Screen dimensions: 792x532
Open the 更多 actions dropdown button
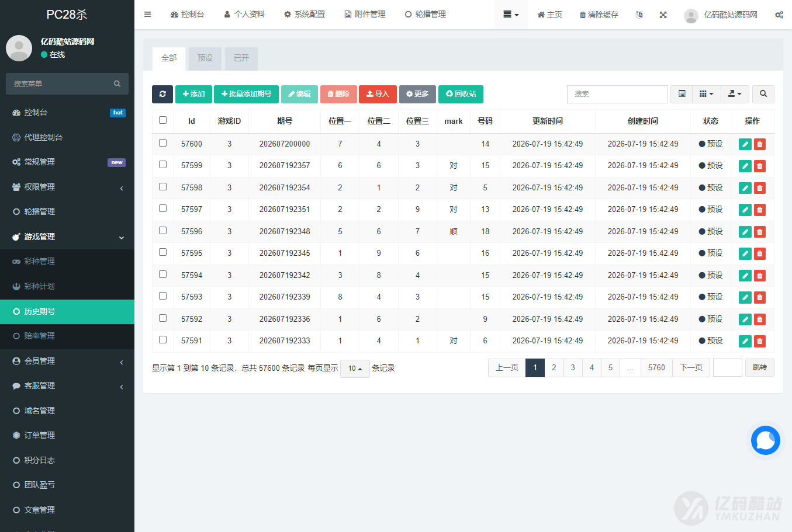point(417,94)
